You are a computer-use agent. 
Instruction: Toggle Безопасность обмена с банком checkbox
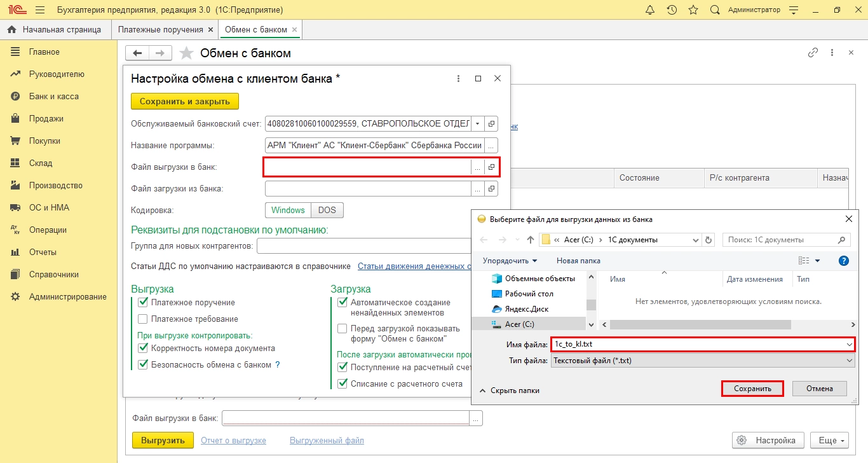coord(143,365)
